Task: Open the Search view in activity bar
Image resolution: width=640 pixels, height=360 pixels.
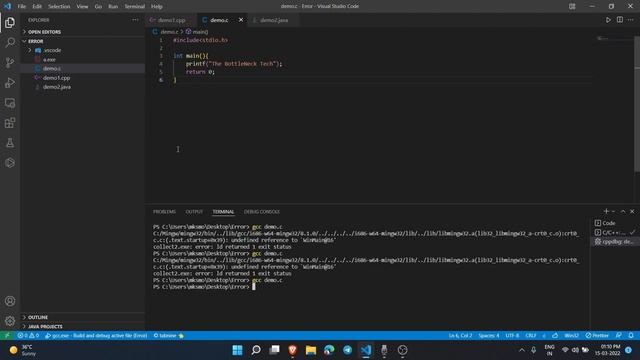Action: (10, 42)
